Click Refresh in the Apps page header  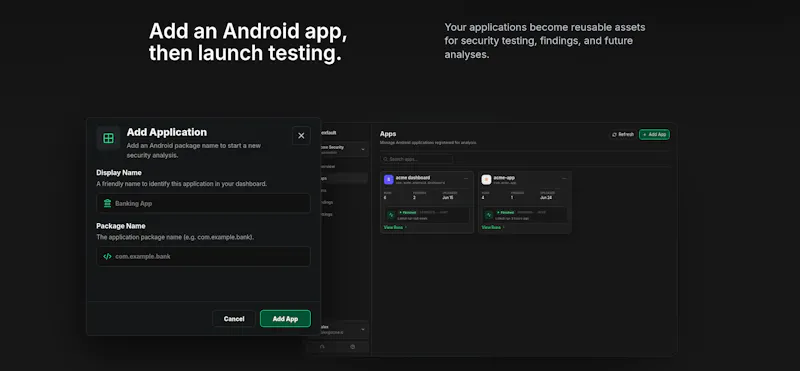tap(623, 135)
